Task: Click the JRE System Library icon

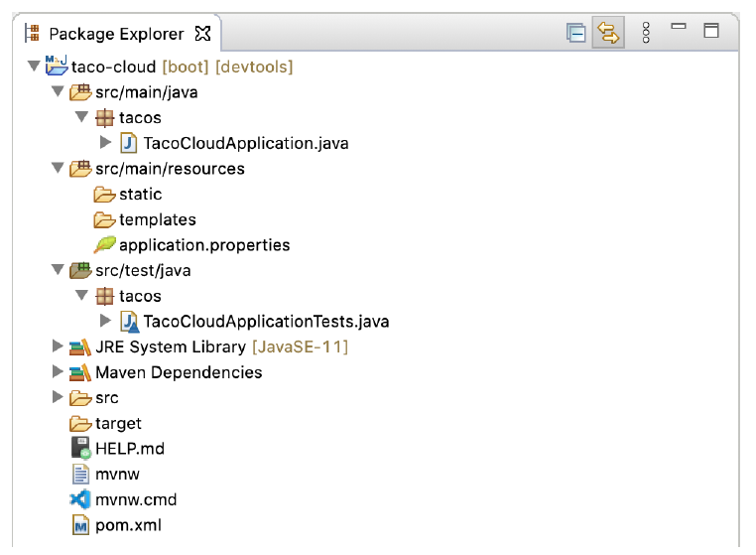Action: (x=80, y=347)
